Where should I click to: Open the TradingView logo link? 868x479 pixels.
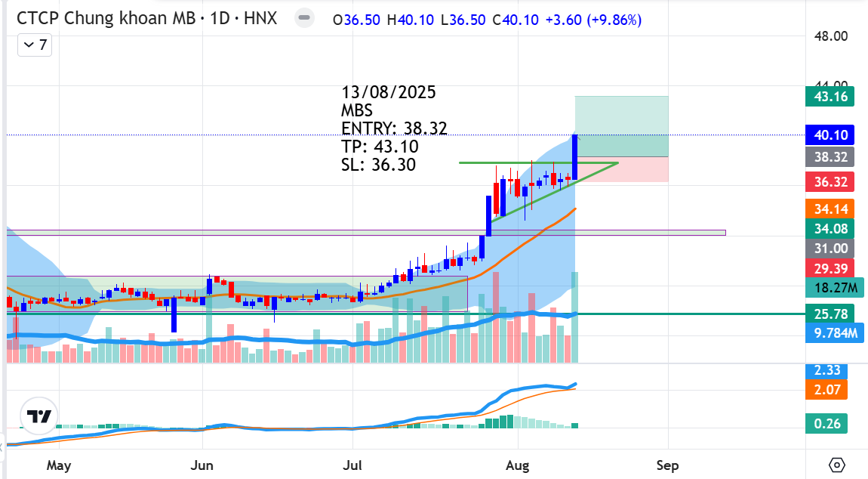click(x=38, y=416)
